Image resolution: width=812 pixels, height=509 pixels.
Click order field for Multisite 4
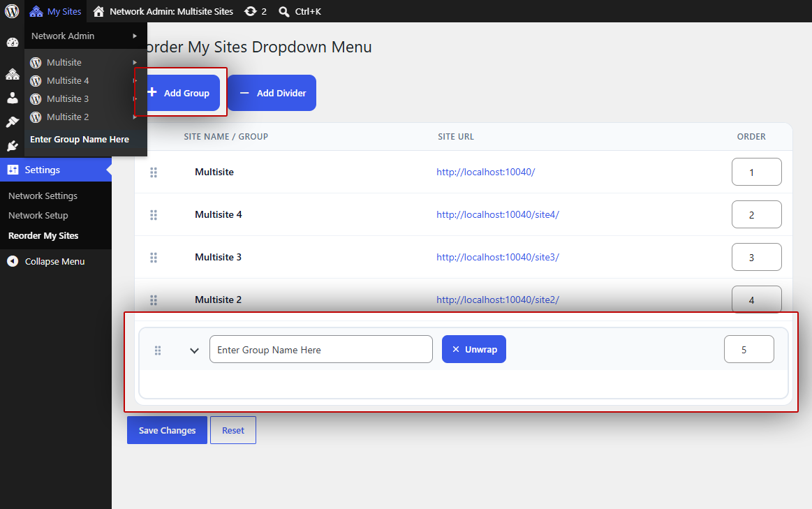[757, 214]
